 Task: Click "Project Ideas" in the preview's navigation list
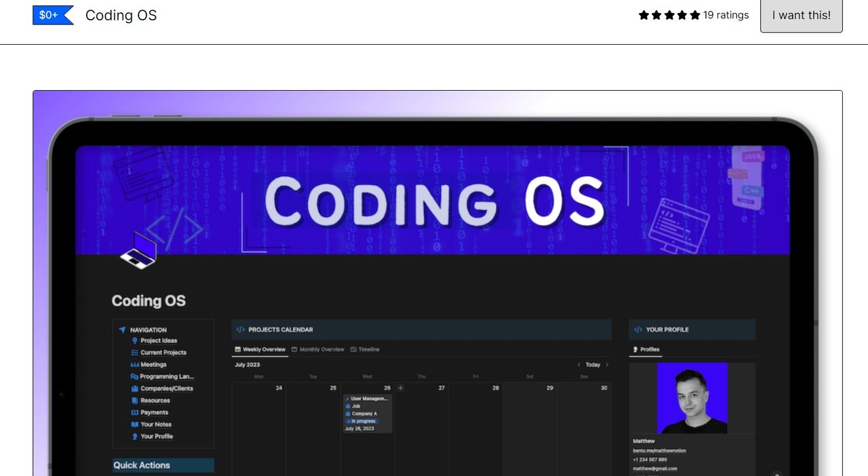pyautogui.click(x=159, y=340)
